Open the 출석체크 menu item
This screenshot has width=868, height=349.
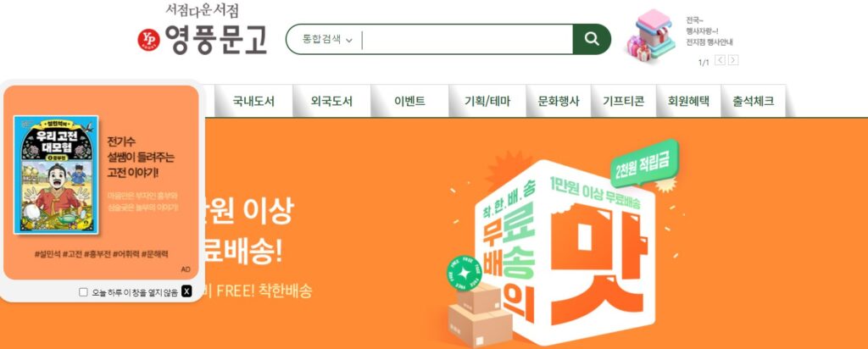tap(754, 101)
